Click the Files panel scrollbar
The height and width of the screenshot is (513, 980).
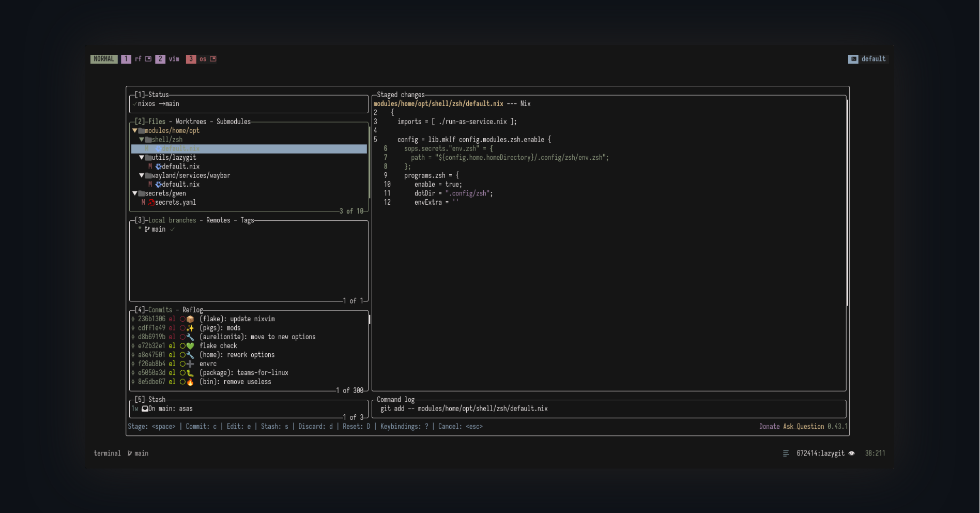tap(369, 162)
